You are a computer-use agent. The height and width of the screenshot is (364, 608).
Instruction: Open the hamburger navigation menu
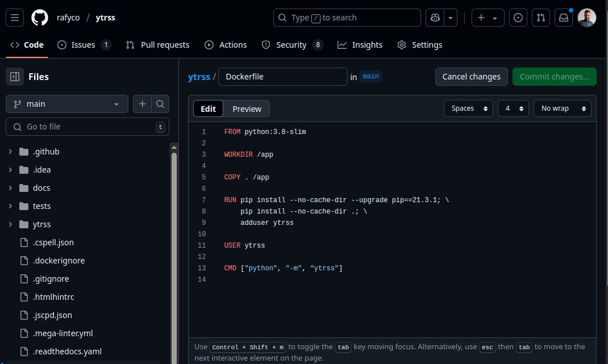click(15, 18)
